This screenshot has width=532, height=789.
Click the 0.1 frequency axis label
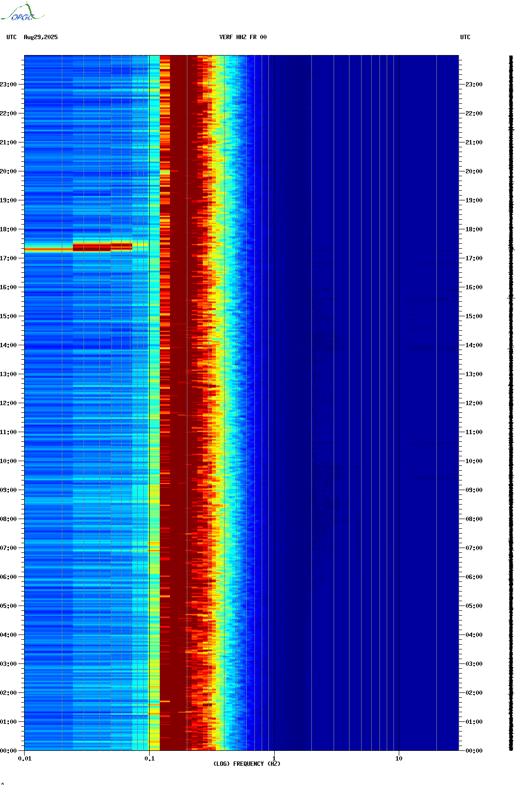coord(150,759)
